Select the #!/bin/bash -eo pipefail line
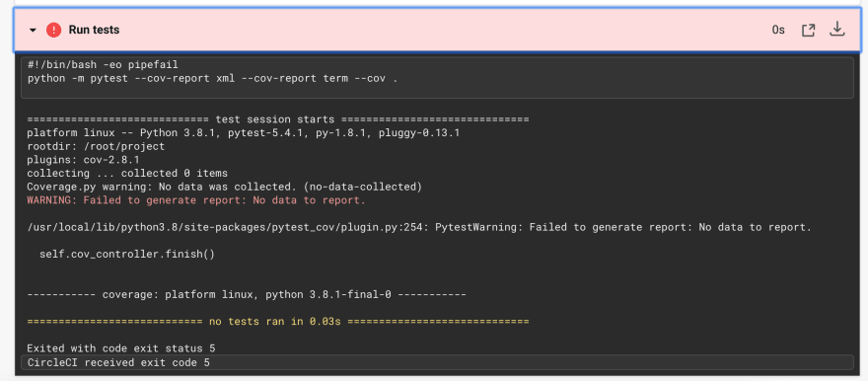The width and height of the screenshot is (868, 381). click(x=103, y=65)
